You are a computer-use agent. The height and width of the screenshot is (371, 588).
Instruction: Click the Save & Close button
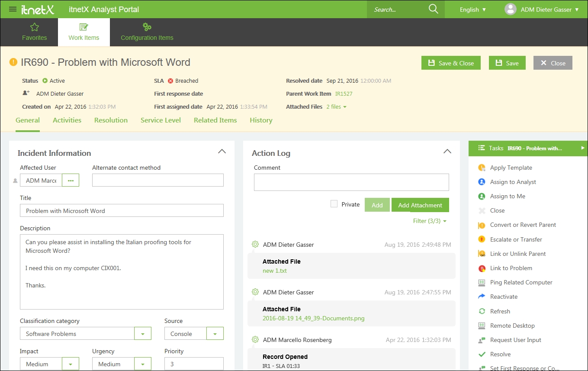coord(451,63)
